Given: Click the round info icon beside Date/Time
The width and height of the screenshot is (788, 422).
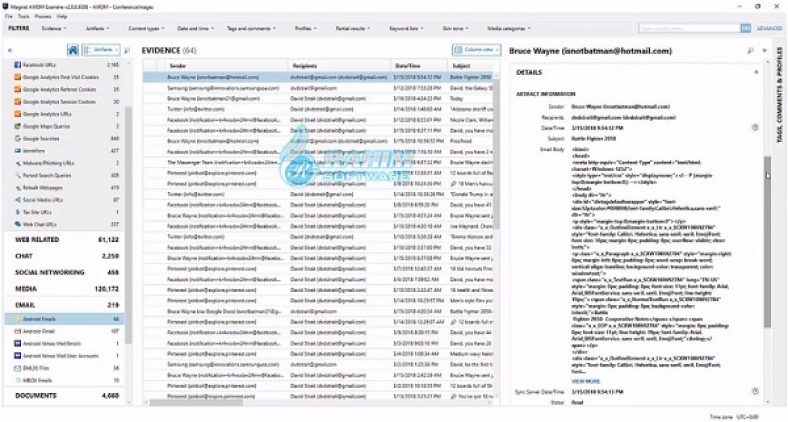Looking at the screenshot, I should [x=755, y=128].
